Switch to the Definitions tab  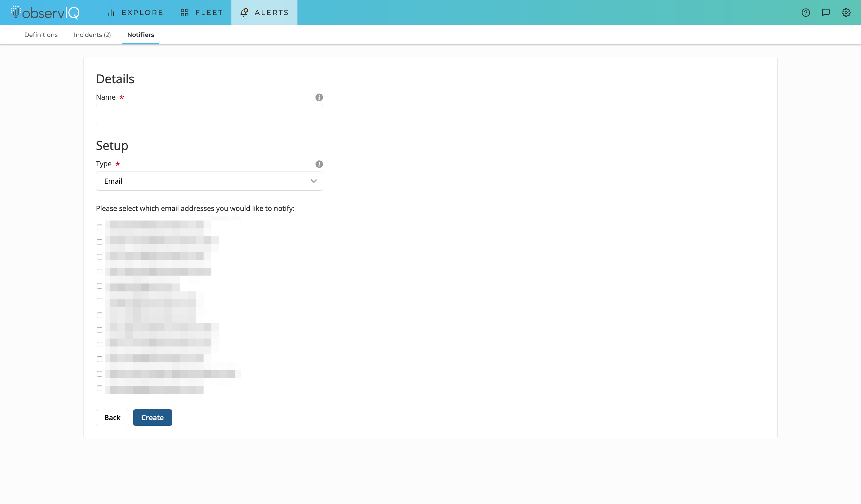pyautogui.click(x=41, y=35)
